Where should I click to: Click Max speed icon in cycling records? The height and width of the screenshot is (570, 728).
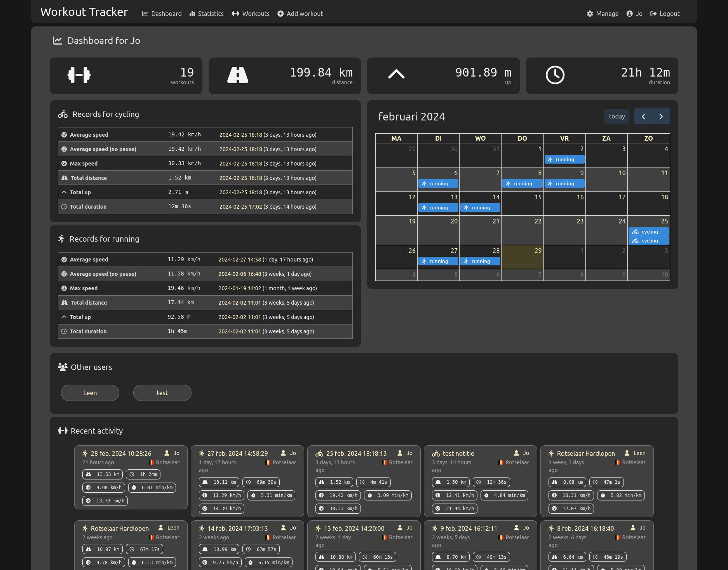64,164
